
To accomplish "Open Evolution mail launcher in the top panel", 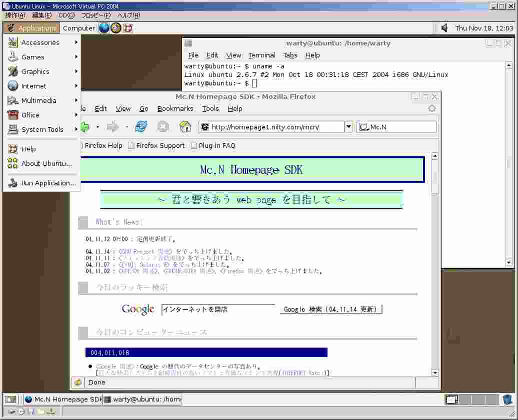I will [116, 28].
